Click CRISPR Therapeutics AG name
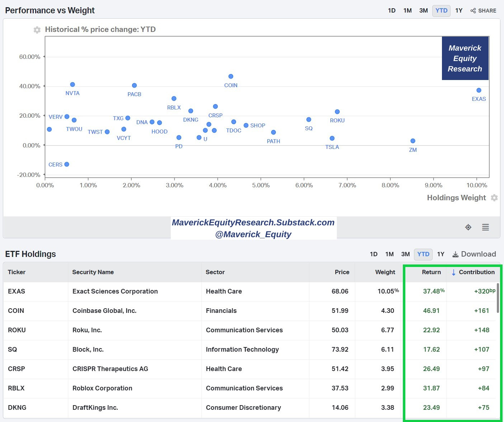 110,369
